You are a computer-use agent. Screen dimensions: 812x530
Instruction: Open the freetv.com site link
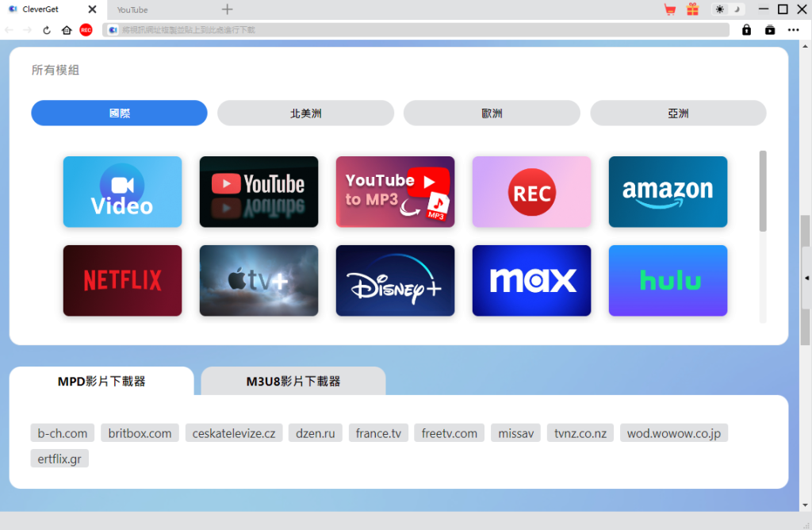[450, 433]
